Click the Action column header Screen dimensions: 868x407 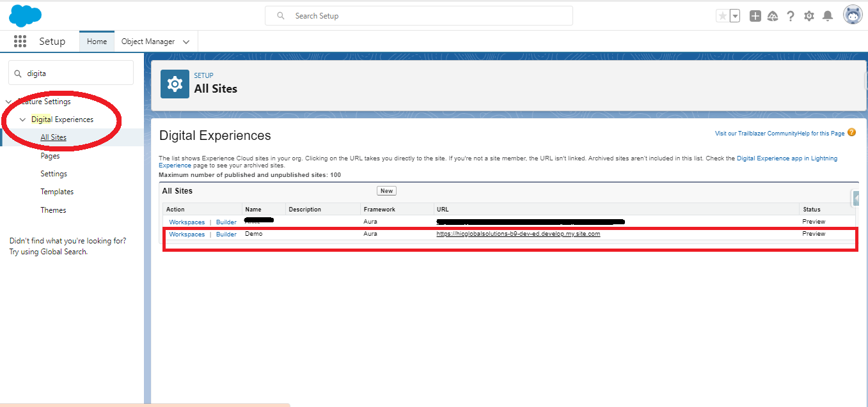pyautogui.click(x=175, y=210)
